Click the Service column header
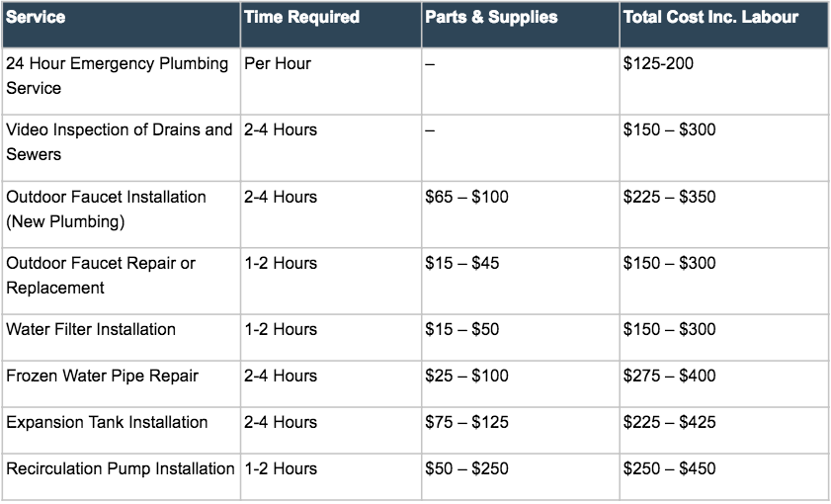Image resolution: width=831 pixels, height=504 pixels. (36, 18)
